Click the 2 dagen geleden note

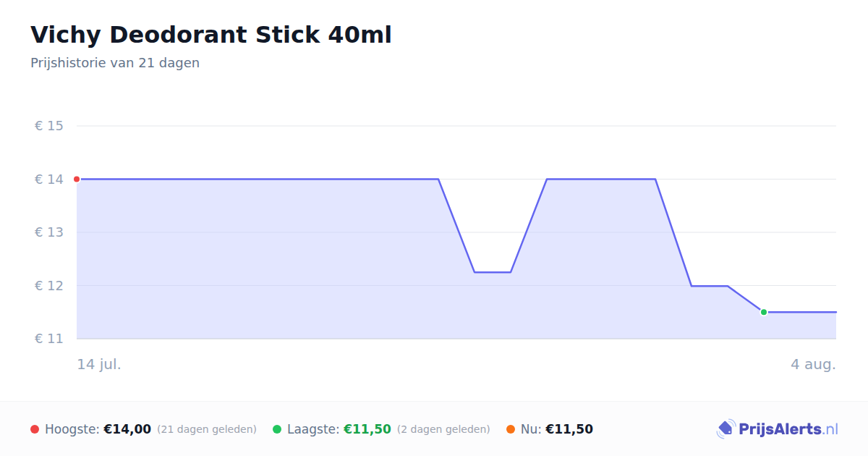pos(443,429)
